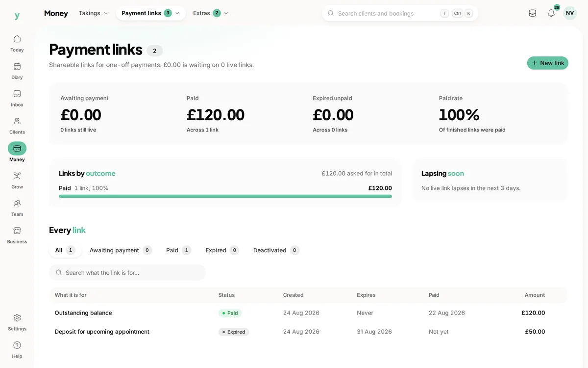Open the Grow sidebar section
This screenshot has width=588, height=368.
pyautogui.click(x=17, y=181)
